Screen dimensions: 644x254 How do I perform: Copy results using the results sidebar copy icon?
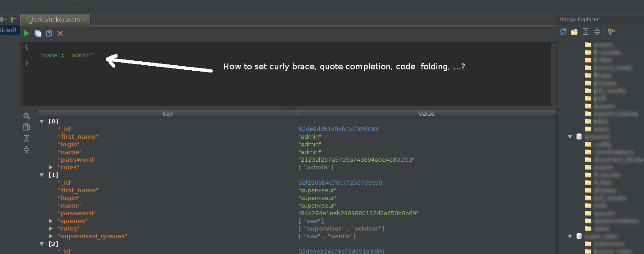pyautogui.click(x=27, y=127)
